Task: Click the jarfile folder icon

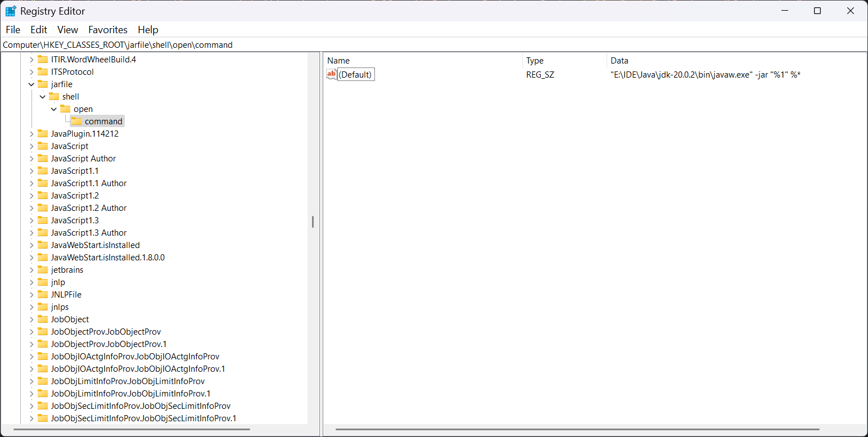Action: coord(43,84)
